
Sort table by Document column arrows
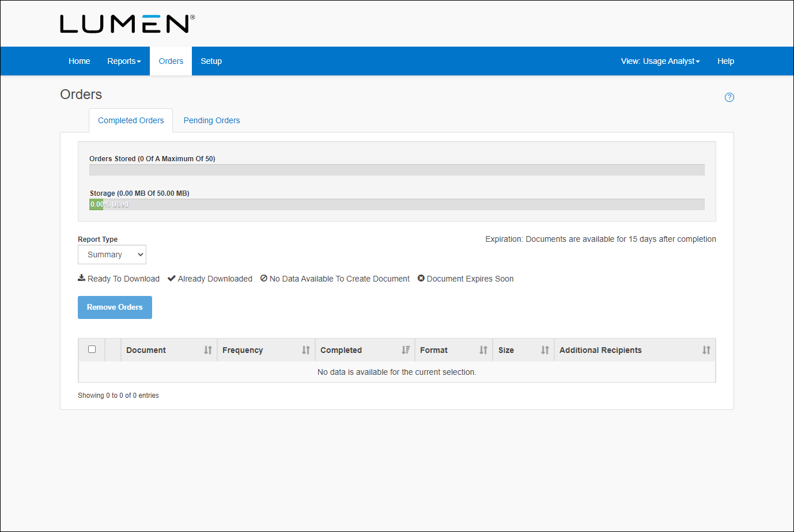tap(208, 350)
